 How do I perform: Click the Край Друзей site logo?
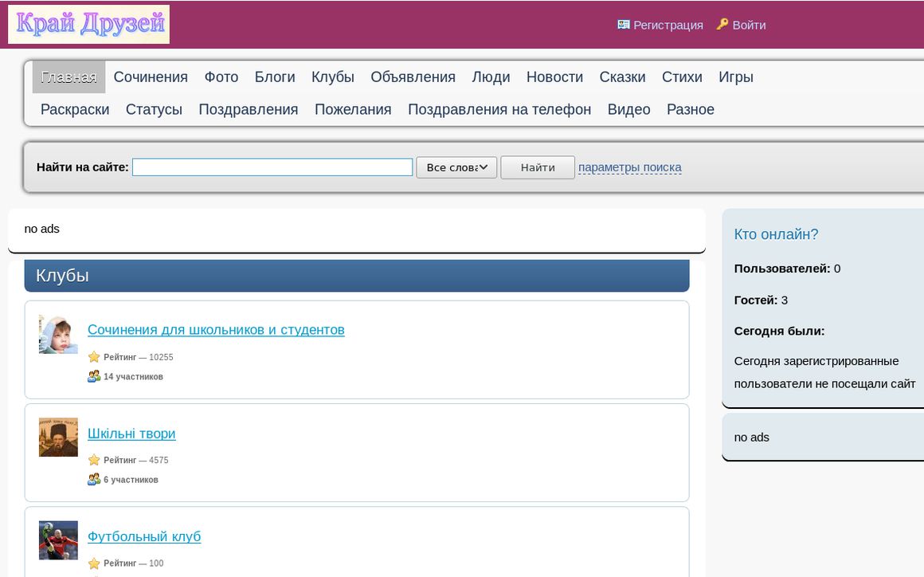pyautogui.click(x=88, y=25)
